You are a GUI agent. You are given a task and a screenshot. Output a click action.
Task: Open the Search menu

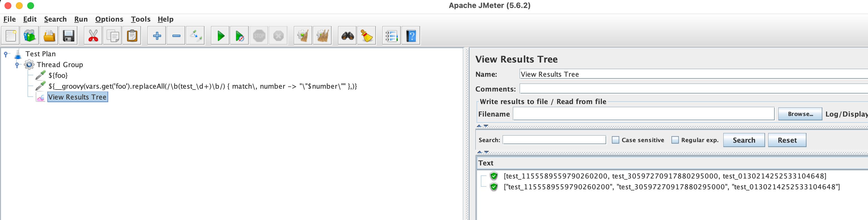pyautogui.click(x=55, y=19)
